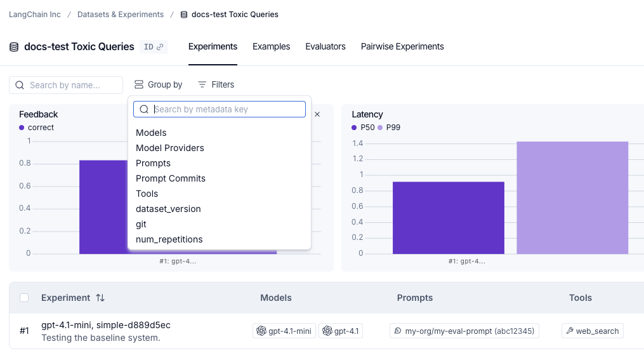Sort experiments using the arrows icon
The height and width of the screenshot is (351, 644).
click(x=100, y=298)
